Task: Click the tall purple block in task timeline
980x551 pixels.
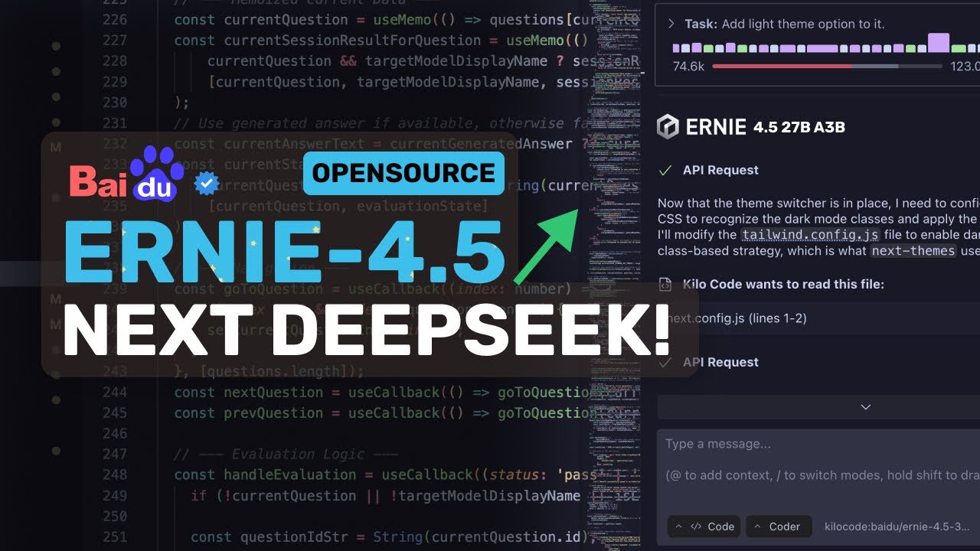Action: [938, 43]
